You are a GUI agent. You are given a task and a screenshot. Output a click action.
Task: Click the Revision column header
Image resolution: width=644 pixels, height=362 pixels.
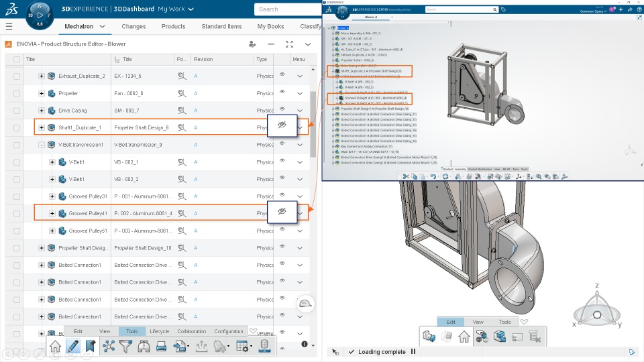(203, 59)
